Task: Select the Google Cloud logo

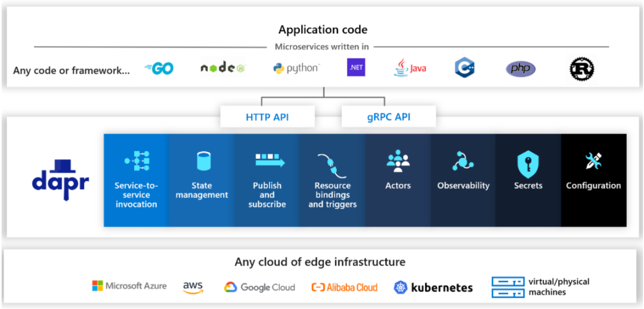Action: tap(259, 288)
